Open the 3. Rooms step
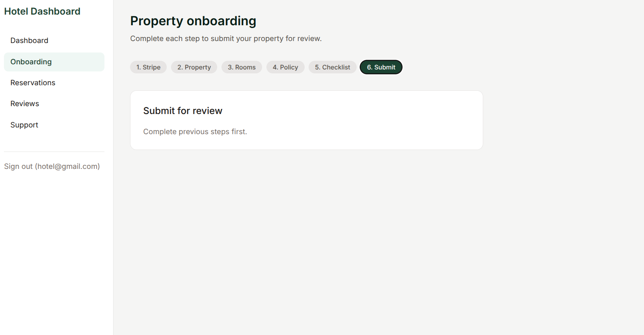This screenshot has width=644, height=335. (242, 67)
